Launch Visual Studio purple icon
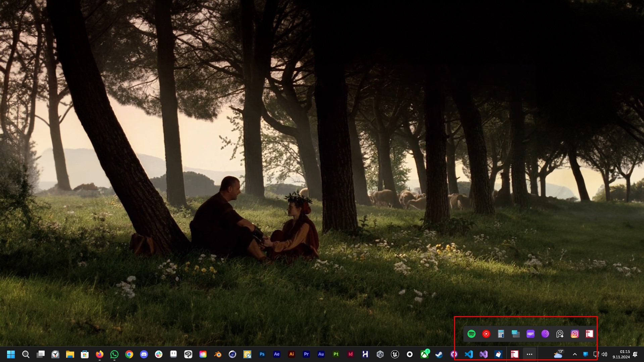This screenshot has height=362, width=644. [483, 354]
